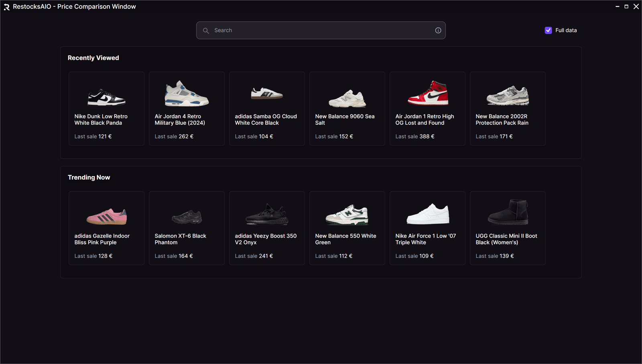This screenshot has height=364, width=642.
Task: Minimize the RestocksAIO window
Action: pos(617,6)
